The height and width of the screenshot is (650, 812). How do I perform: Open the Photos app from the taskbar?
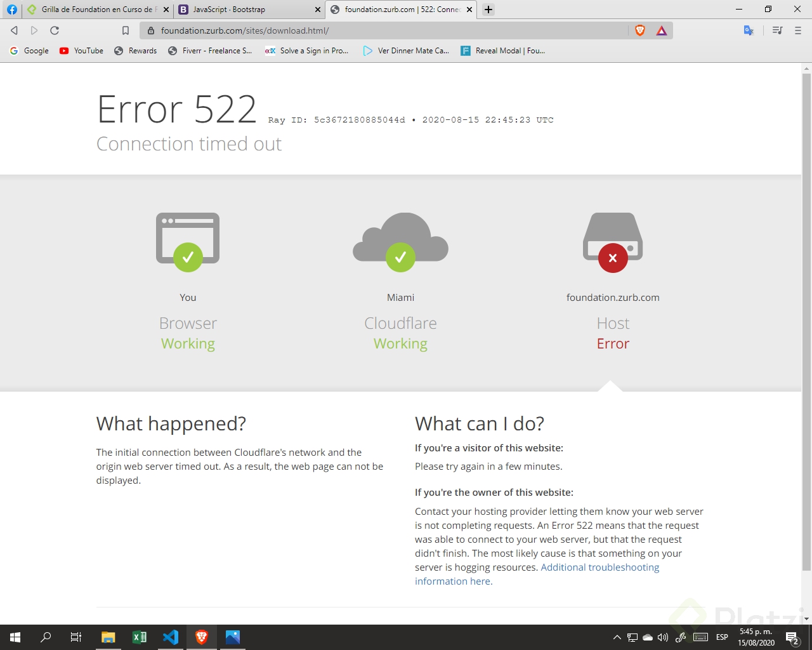coord(233,637)
